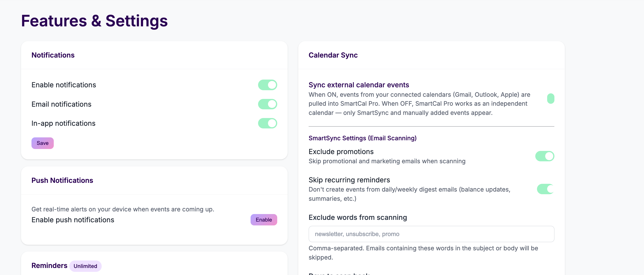Click the Reminders section heading

pyautogui.click(x=49, y=266)
